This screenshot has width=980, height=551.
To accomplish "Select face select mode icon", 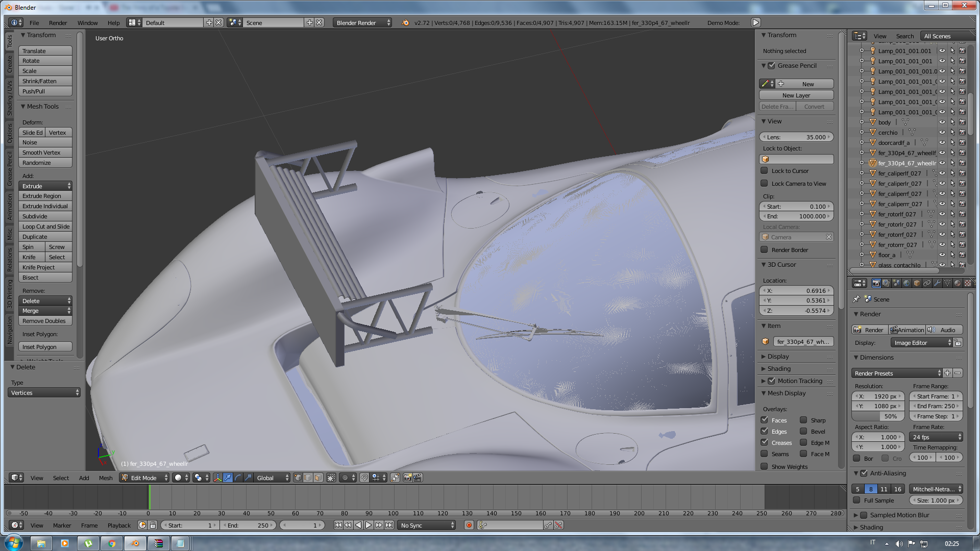I will point(318,478).
